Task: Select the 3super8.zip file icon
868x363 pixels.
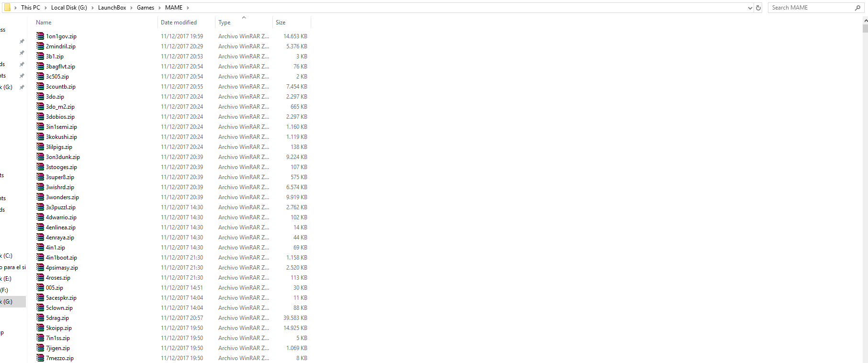Action: click(40, 177)
